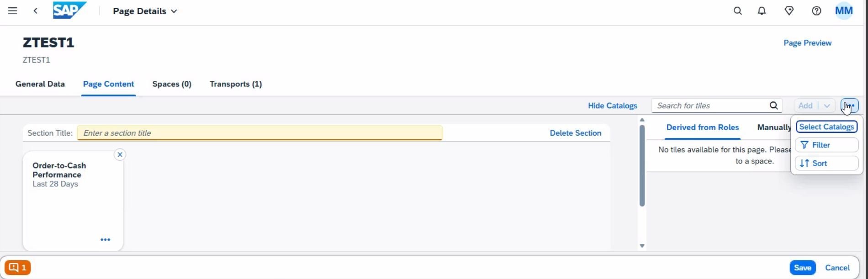The height and width of the screenshot is (279, 868).
Task: Expand the Page Details title dropdown
Action: [x=174, y=11]
